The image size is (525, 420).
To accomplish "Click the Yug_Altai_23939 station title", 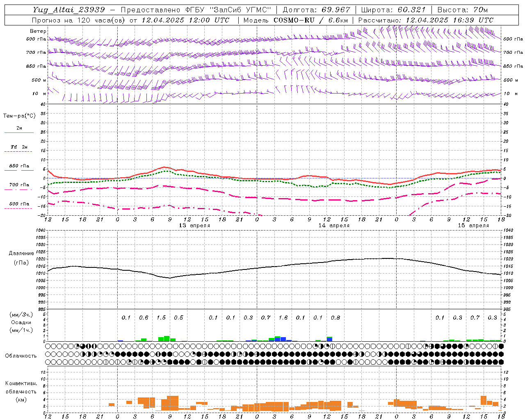I will pos(69,10).
